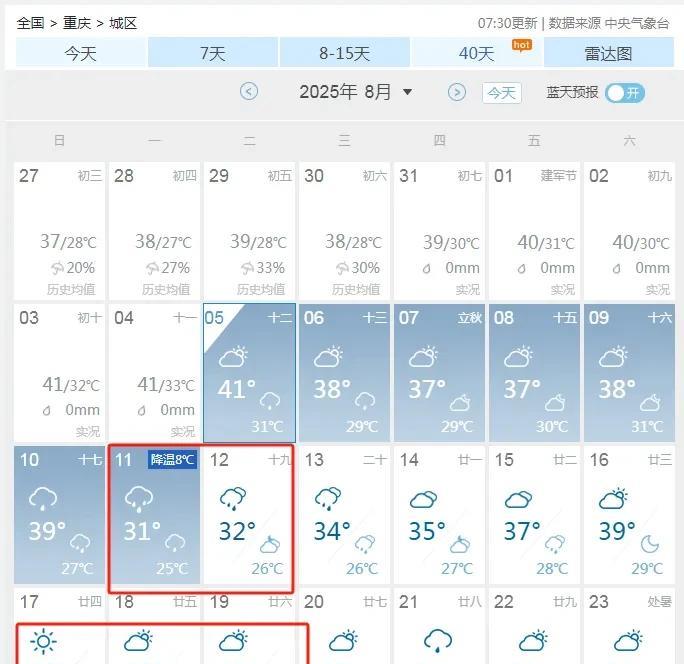684x664 pixels.
Task: Click the 39/28℃ text on day 29
Action: pyautogui.click(x=258, y=241)
